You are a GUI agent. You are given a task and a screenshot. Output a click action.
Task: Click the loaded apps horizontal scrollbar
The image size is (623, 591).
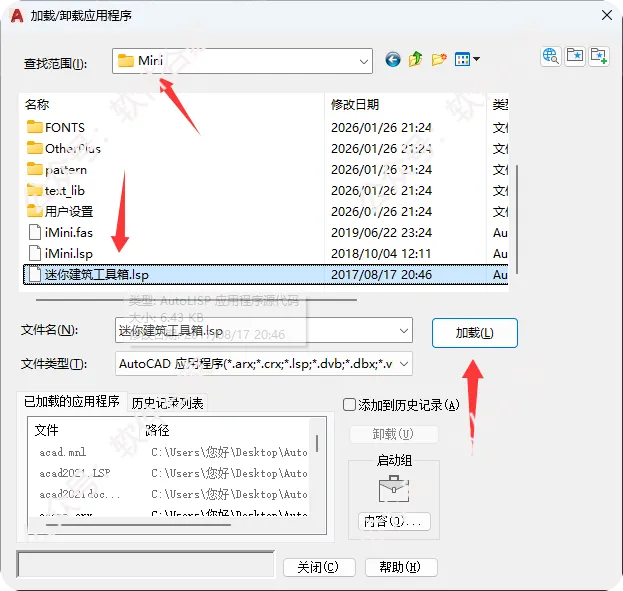[x=139, y=525]
